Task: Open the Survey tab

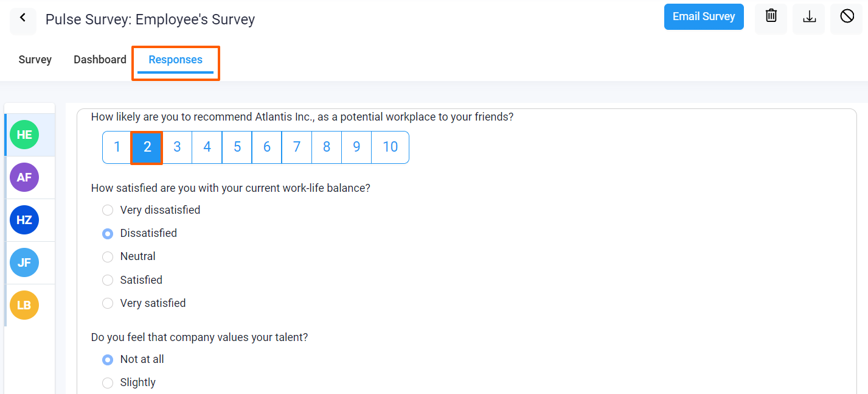Action: [35, 59]
